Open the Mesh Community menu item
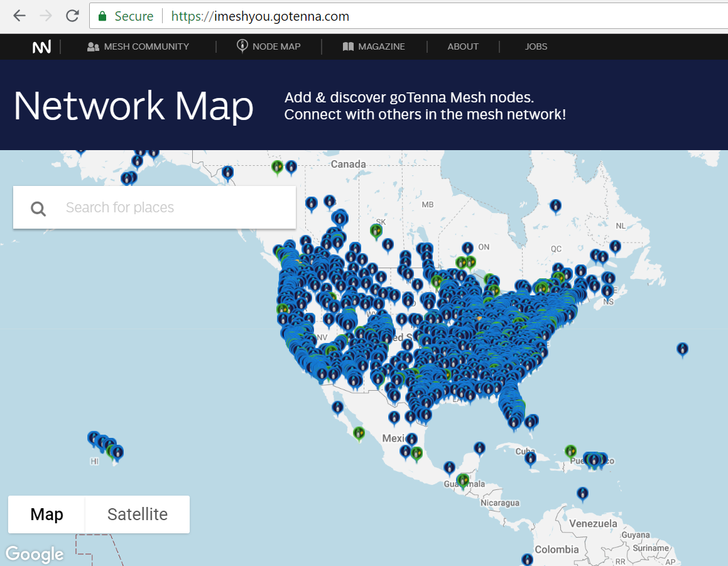728x566 pixels. [138, 46]
